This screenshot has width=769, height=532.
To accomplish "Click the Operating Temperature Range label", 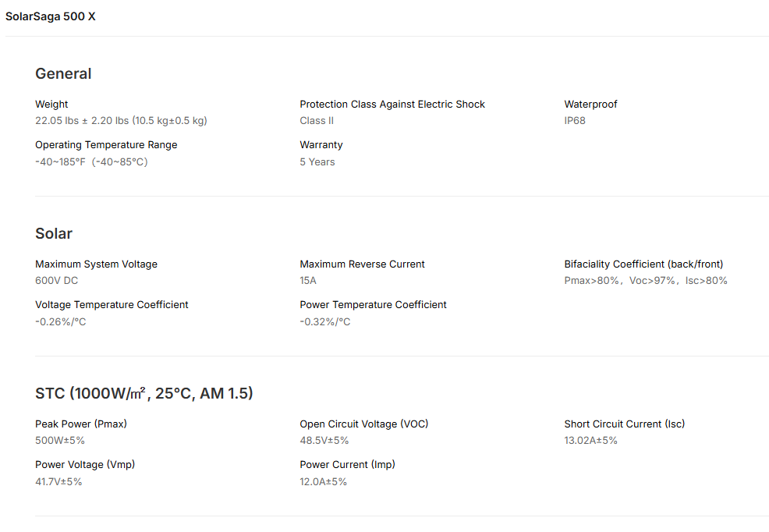I will pos(106,145).
